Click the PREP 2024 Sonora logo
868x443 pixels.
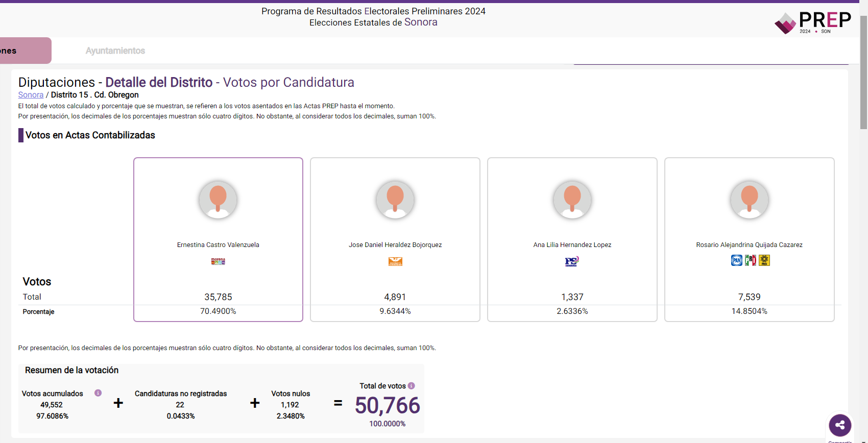[x=813, y=22]
